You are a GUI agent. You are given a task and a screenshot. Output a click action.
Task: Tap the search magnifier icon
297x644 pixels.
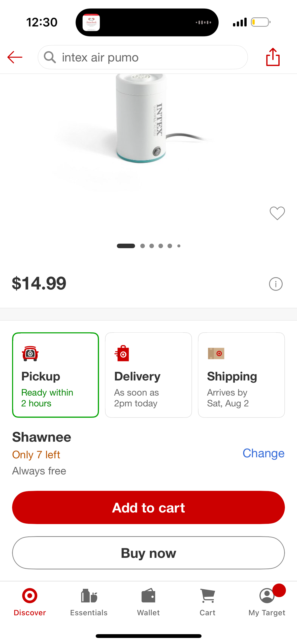coord(50,57)
